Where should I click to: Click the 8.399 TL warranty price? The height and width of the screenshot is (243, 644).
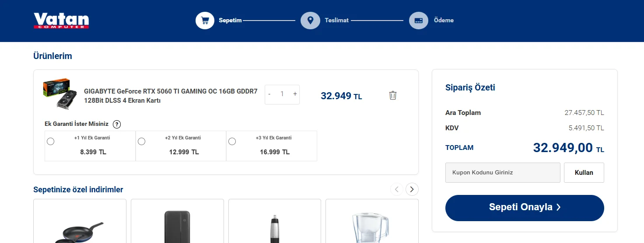(x=93, y=152)
